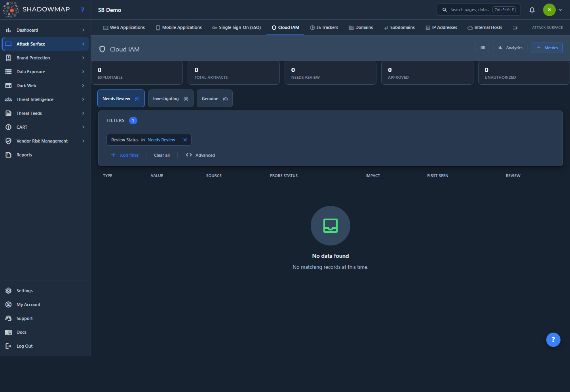Click the Data Exposure icon
Screen dimensions: 570x392
pos(8,72)
